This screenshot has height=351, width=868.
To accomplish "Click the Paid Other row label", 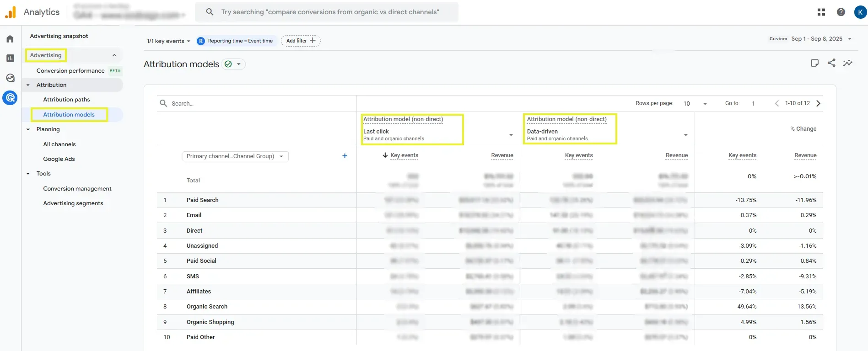I will point(200,337).
